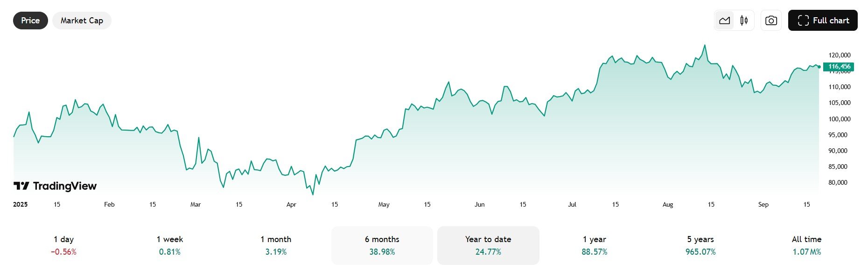Viewport: 868px width, 278px height.
Task: Select the Price tab
Action: click(30, 21)
